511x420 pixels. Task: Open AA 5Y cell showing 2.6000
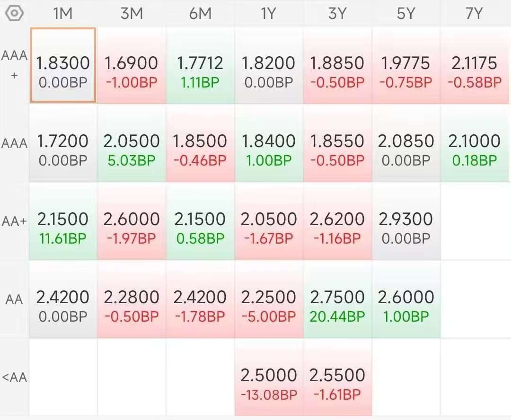[x=406, y=299]
